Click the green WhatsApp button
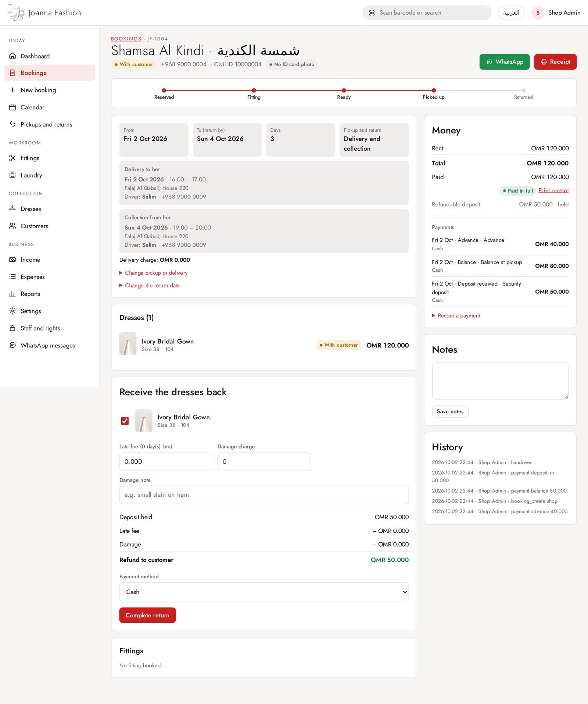 coord(505,62)
